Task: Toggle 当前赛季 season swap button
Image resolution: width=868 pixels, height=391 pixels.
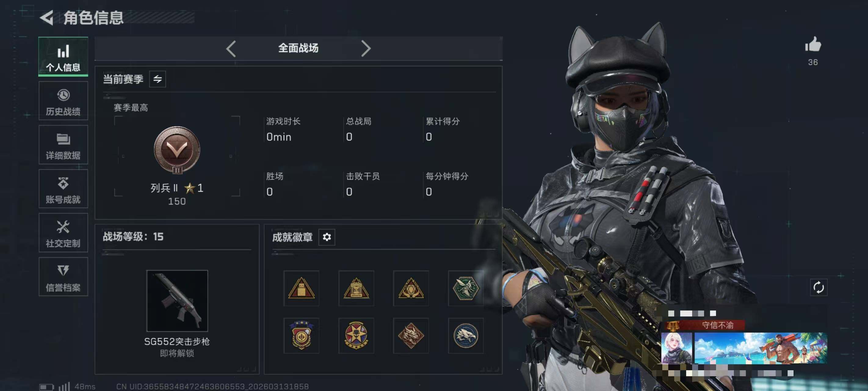Action: [x=157, y=79]
